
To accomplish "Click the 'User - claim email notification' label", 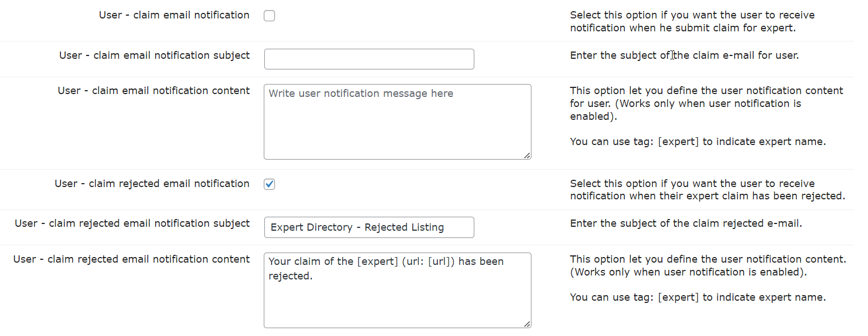I will [174, 15].
